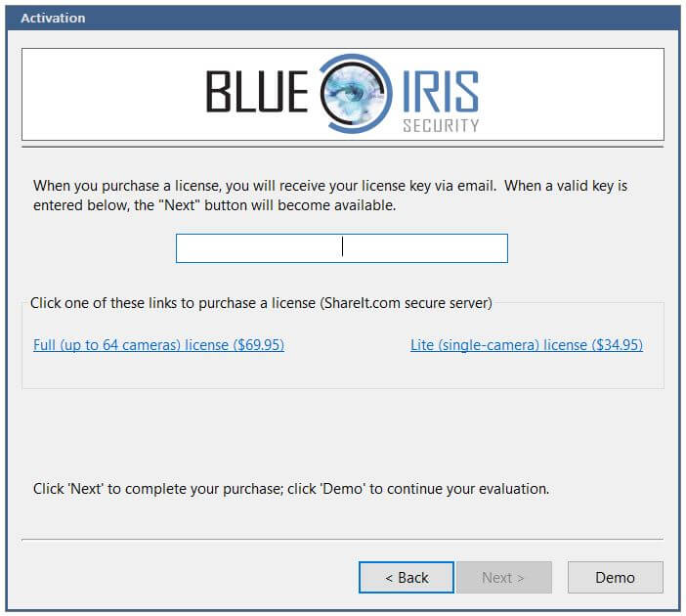Click the white banner area right of IRIS
686x616 pixels.
pos(577,94)
